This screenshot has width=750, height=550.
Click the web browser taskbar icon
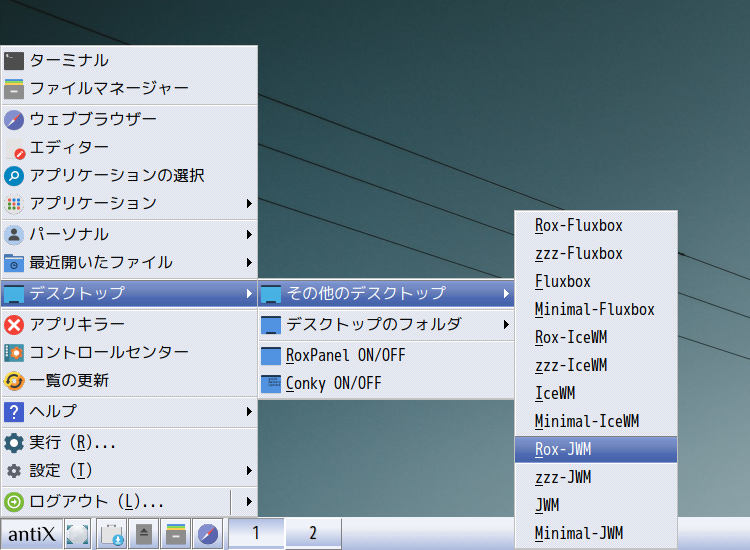pos(208,534)
